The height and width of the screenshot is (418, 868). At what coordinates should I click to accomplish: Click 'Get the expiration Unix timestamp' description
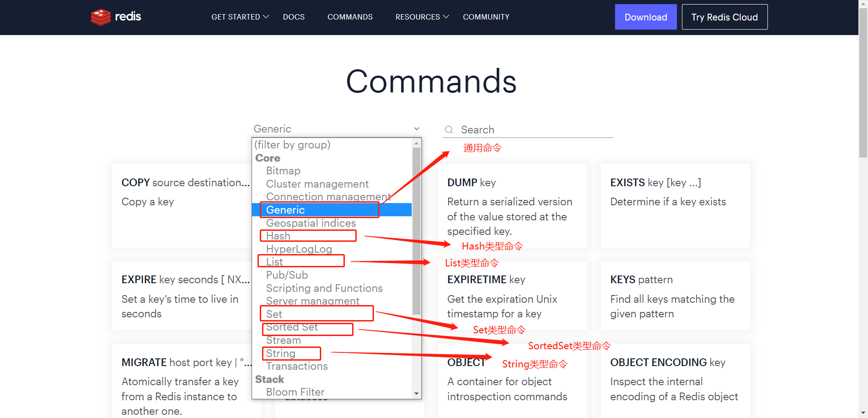click(x=502, y=306)
